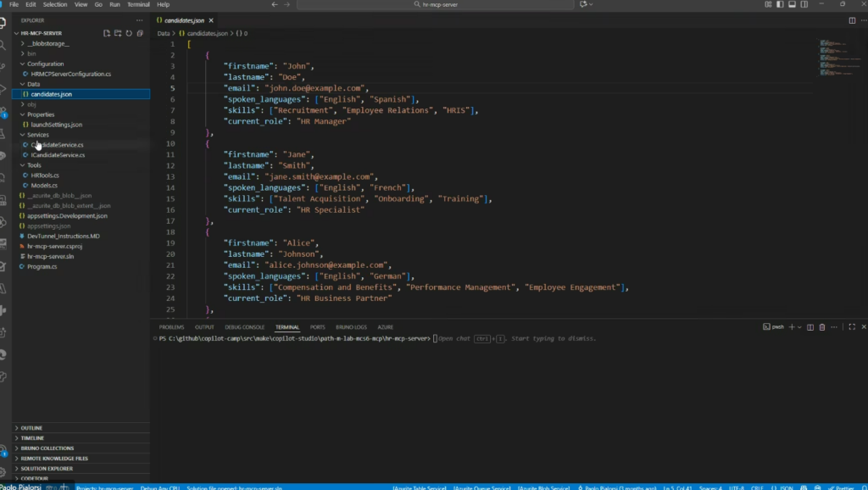
Task: Maximize the terminal panel size
Action: click(x=851, y=326)
